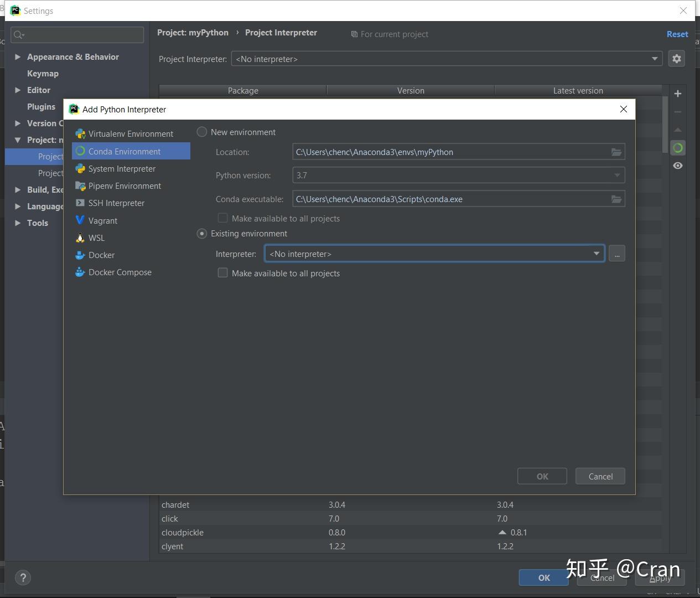Toggle the Conda package manager icon
The image size is (700, 598).
click(x=678, y=148)
